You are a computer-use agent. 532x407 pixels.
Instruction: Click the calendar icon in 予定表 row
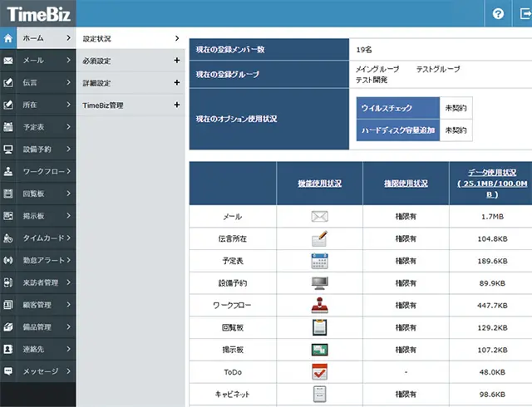pos(319,260)
